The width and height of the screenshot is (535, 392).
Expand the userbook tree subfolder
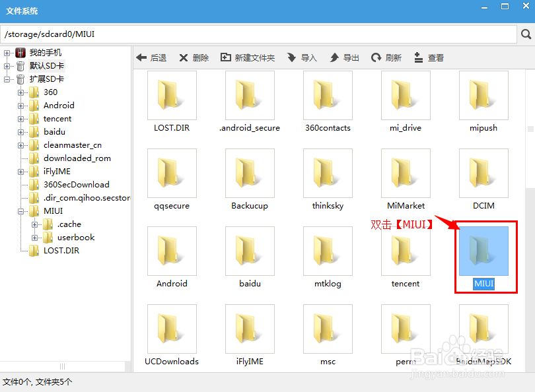click(x=34, y=238)
